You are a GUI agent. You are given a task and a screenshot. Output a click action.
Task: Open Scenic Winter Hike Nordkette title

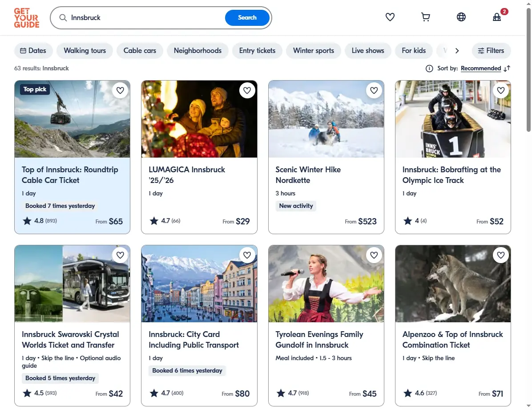[x=308, y=175]
